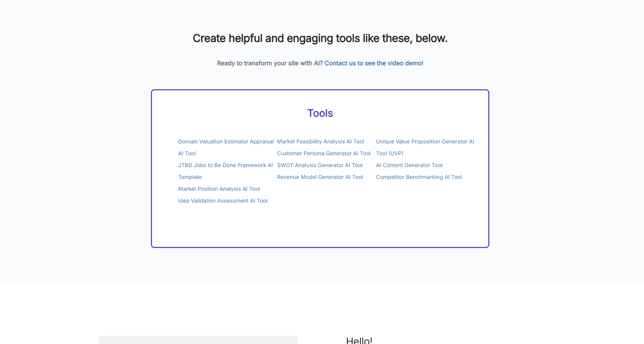Select Market Position Analysis AI Tool link
Image resolution: width=644 pixels, height=344 pixels.
219,189
